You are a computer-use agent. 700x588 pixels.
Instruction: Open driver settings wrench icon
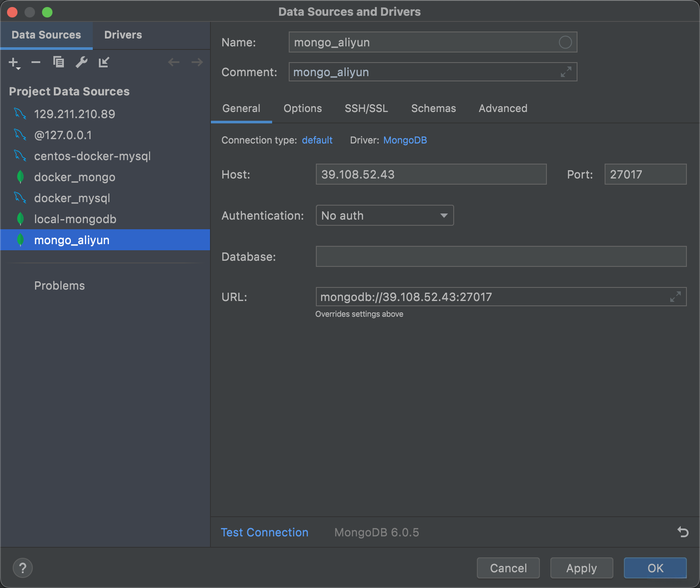click(81, 63)
